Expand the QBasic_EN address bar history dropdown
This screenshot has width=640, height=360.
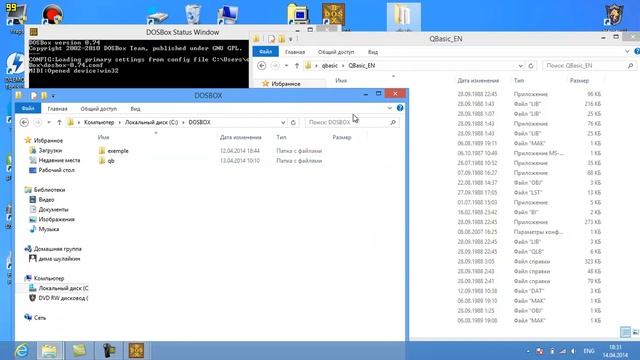(520, 66)
